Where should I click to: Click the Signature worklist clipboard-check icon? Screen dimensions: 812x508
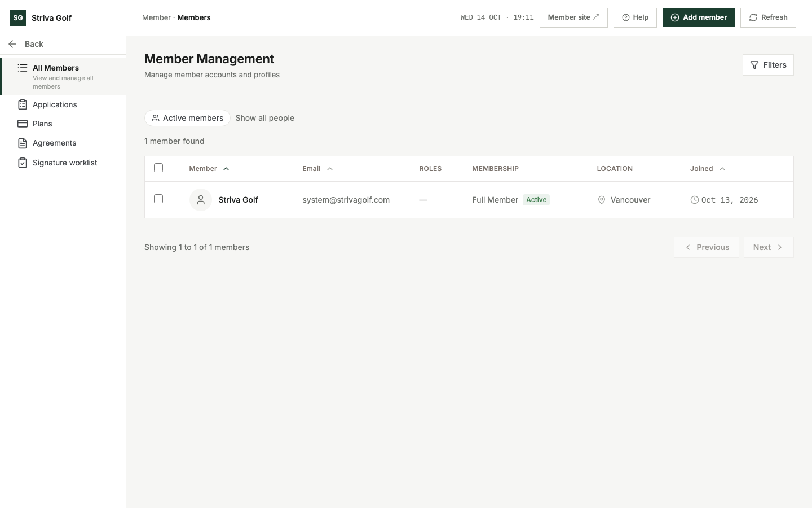(x=23, y=163)
